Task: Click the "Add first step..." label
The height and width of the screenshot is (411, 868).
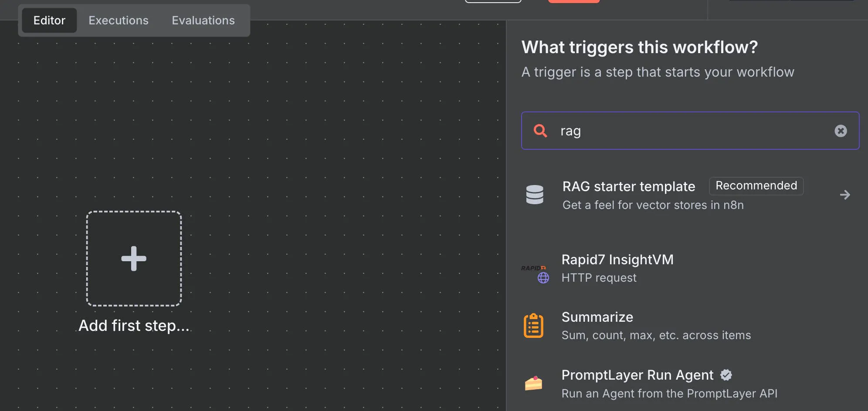Action: (134, 326)
